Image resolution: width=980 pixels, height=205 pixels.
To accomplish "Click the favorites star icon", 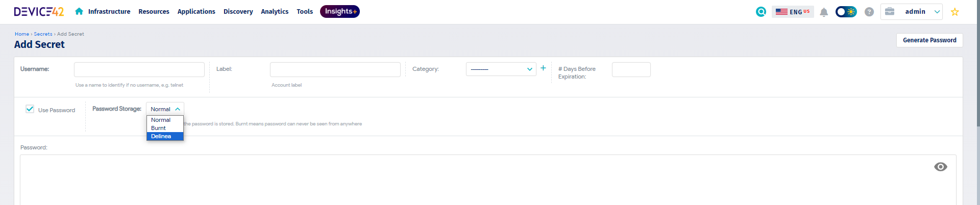I will (954, 12).
